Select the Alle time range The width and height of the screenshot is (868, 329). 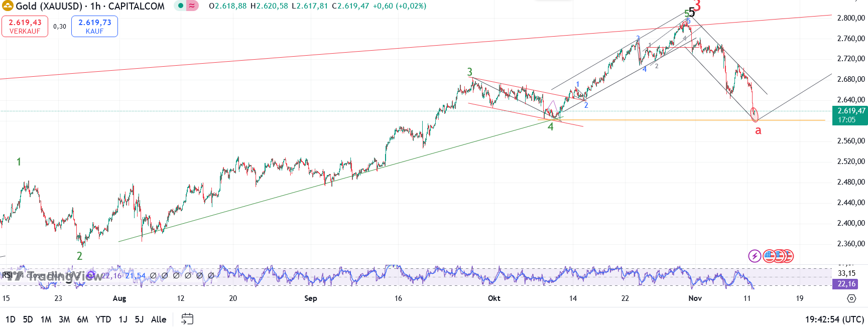pos(159,319)
